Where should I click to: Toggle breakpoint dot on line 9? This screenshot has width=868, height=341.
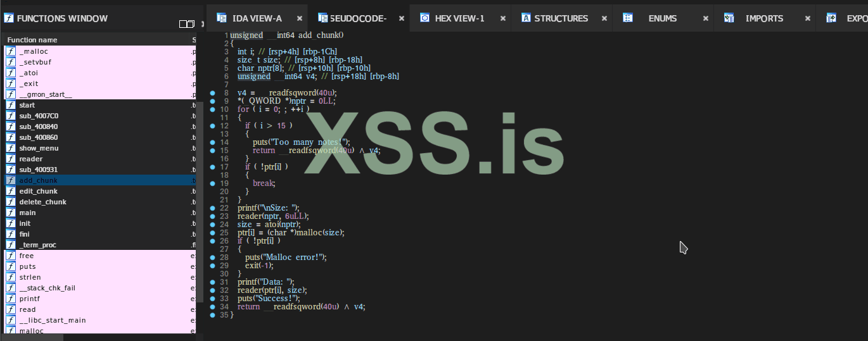pos(214,101)
